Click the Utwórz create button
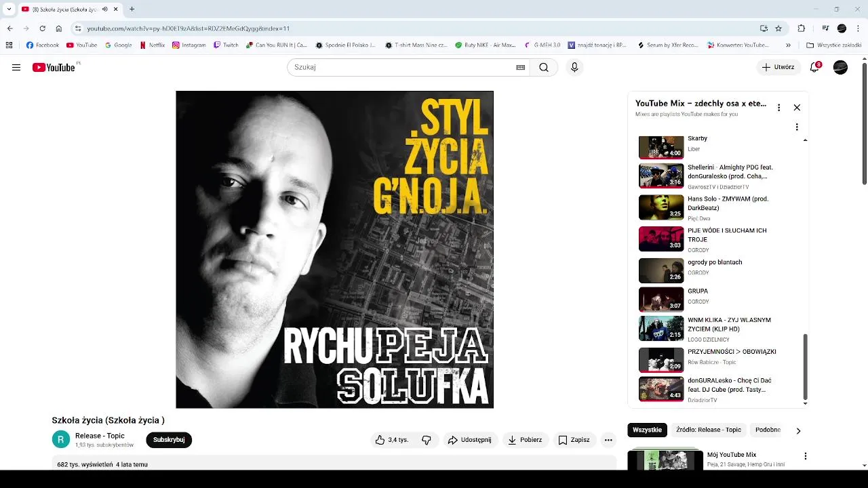The height and width of the screenshot is (488, 868). pos(778,67)
